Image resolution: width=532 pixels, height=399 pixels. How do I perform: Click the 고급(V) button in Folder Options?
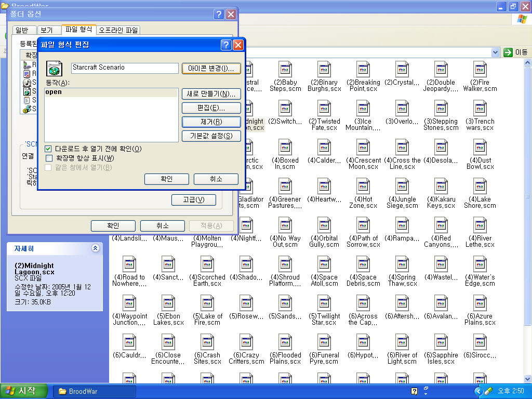click(x=193, y=200)
